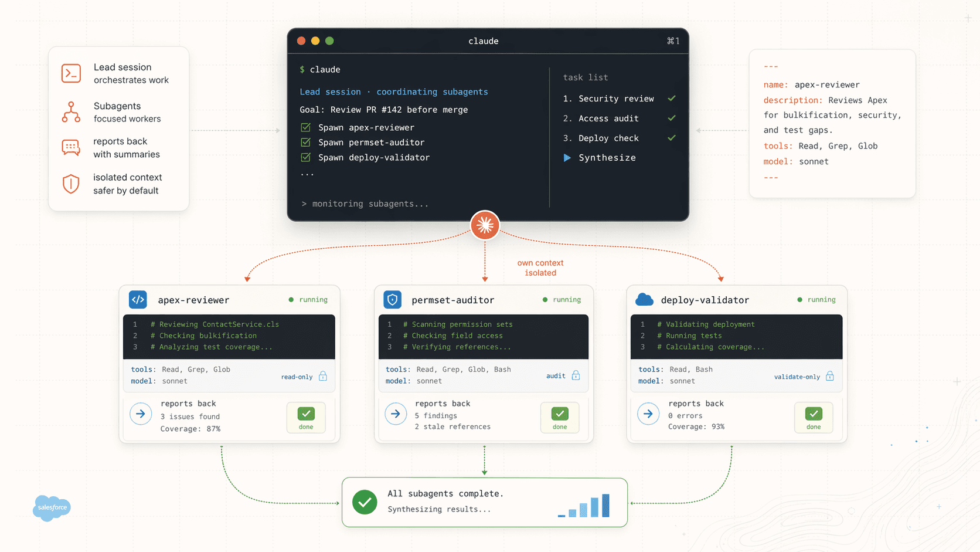The width and height of the screenshot is (980, 552).
Task: Expand the Synthesize task play arrow
Action: (x=567, y=158)
